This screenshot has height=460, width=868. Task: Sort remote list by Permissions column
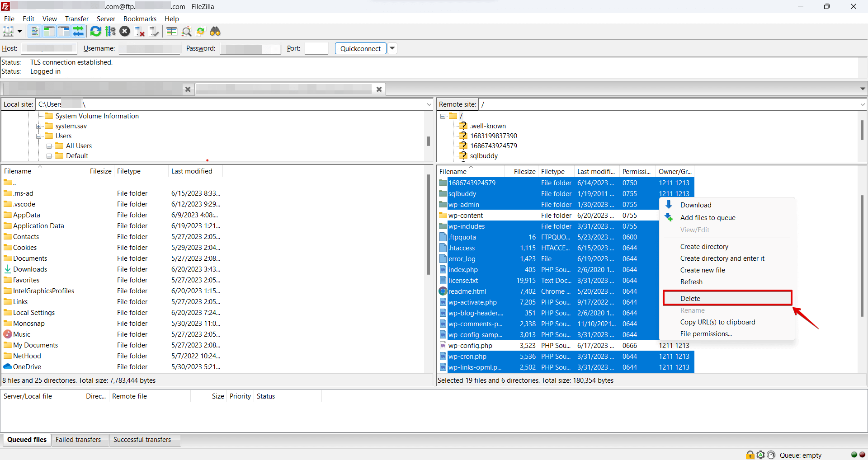637,172
